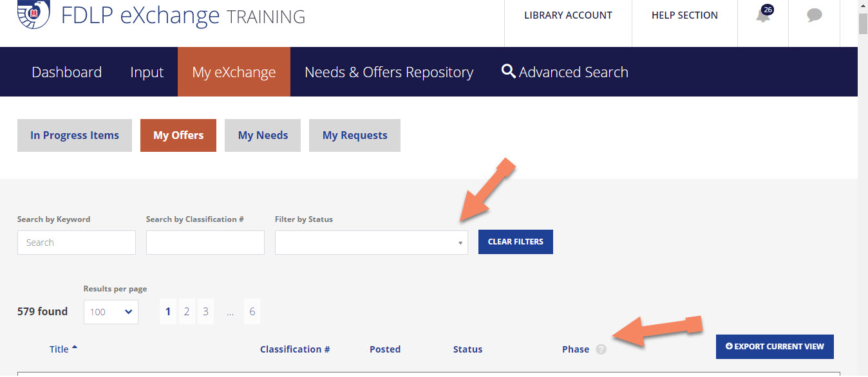Sort by the Posted column header
Viewport: 868px width, 377px height.
385,349
